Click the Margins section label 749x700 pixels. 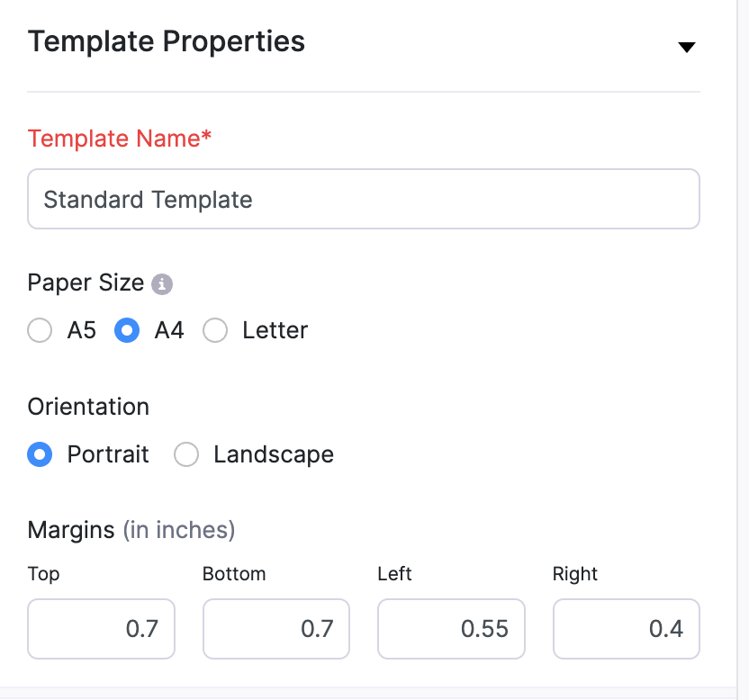71,530
